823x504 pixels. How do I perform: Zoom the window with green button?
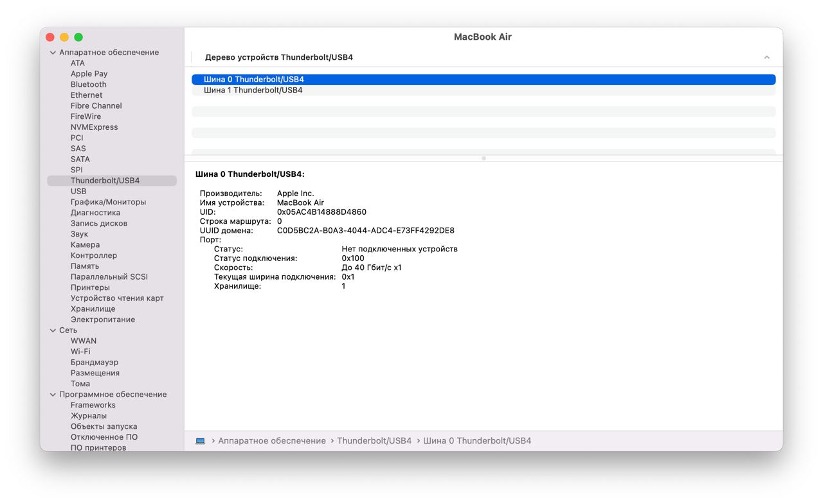point(78,37)
